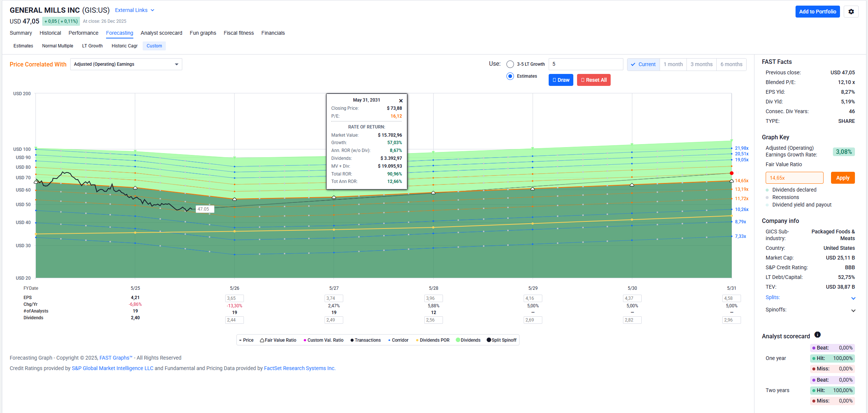Expand the Splits section
The height and width of the screenshot is (413, 868).
853,298
